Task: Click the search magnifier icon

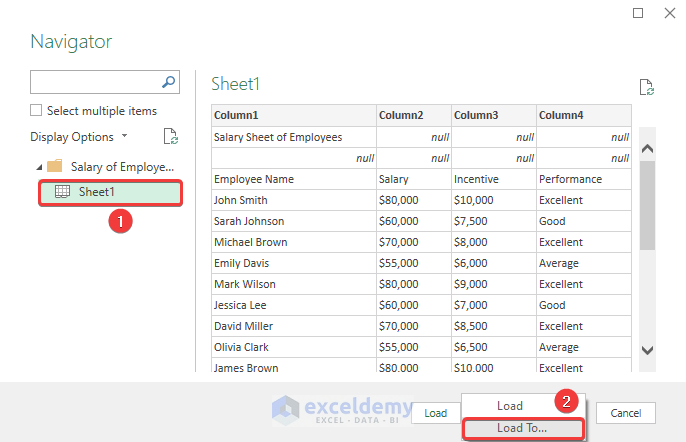Action: click(169, 82)
